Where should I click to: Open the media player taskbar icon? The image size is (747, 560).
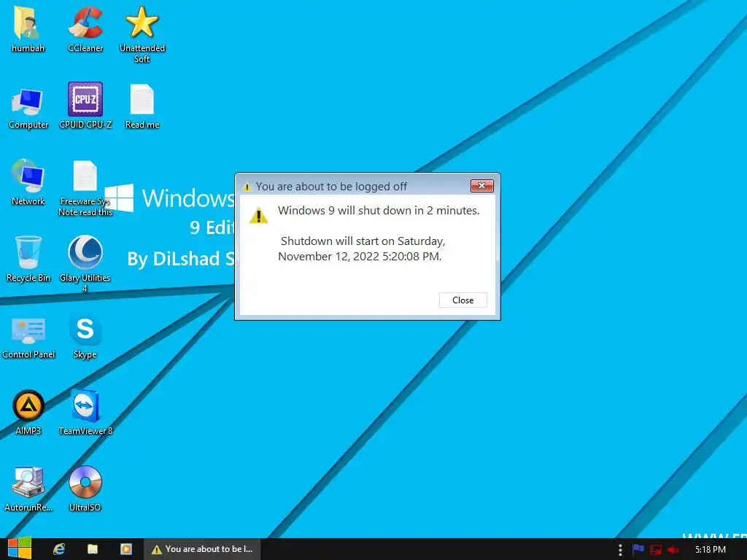pos(126,549)
